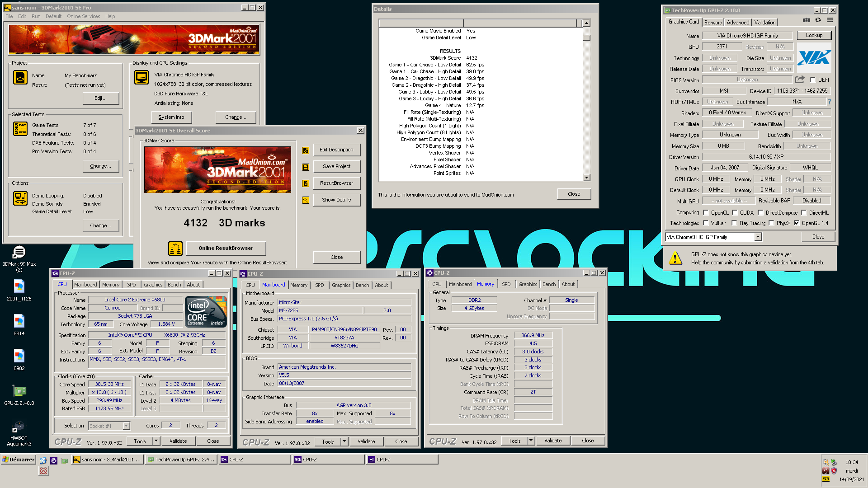Screen dimensions: 868x488
Task: Click the Selected Tests checklist icon
Action: click(x=20, y=129)
